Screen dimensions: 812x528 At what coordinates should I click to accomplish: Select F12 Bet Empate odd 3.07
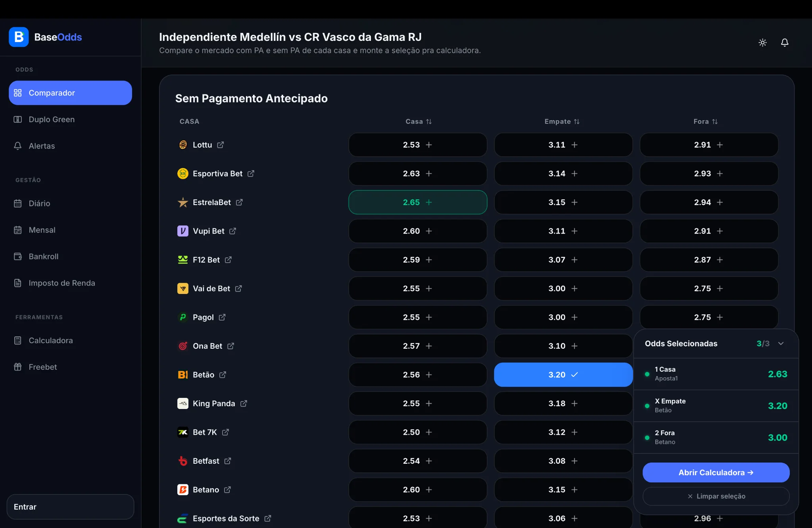click(x=563, y=260)
